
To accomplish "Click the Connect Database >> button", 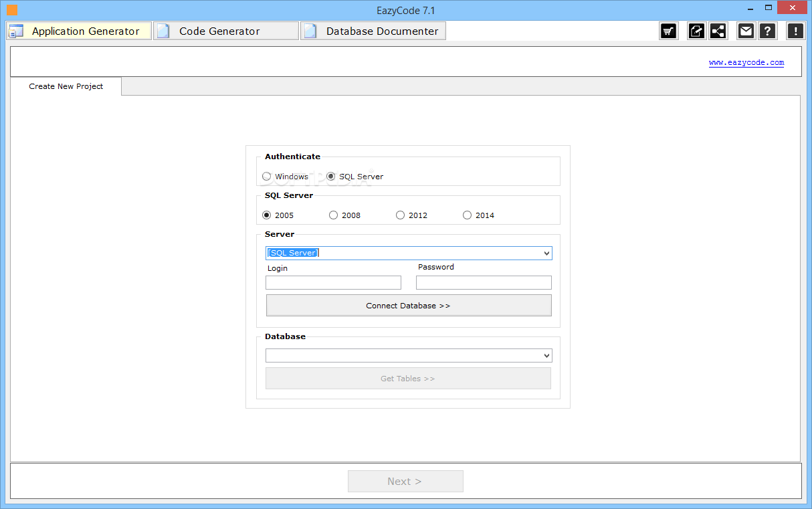I will (409, 306).
